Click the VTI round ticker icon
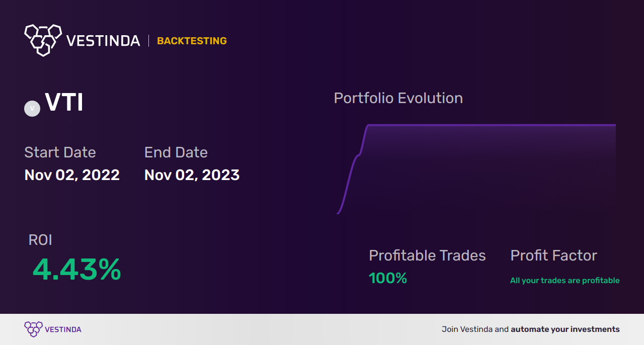 pos(32,108)
